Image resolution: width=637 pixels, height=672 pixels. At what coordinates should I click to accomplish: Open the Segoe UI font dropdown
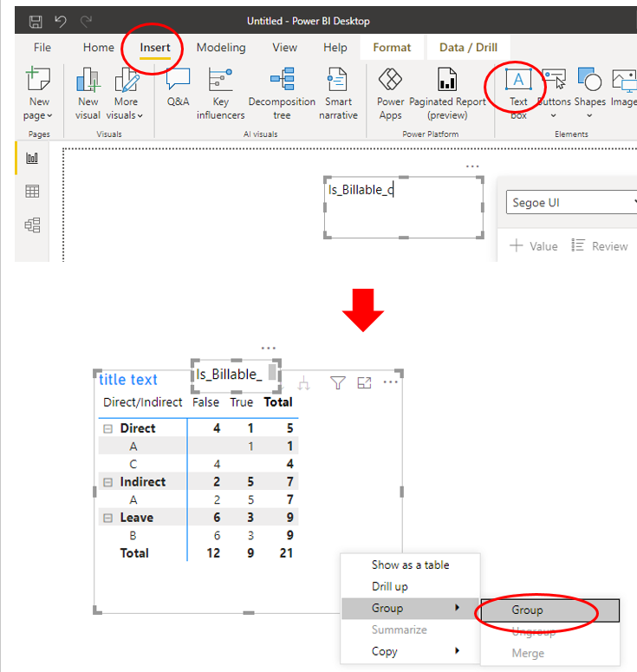click(571, 202)
